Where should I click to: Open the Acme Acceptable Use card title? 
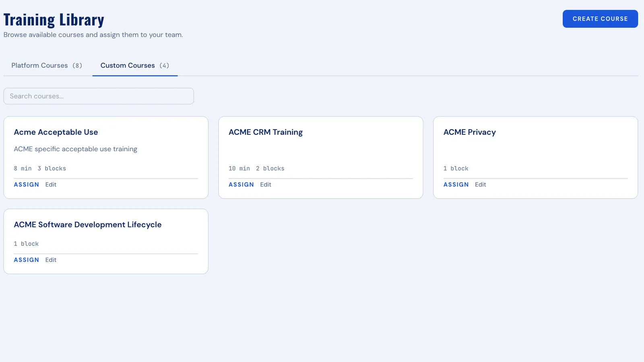[56, 132]
